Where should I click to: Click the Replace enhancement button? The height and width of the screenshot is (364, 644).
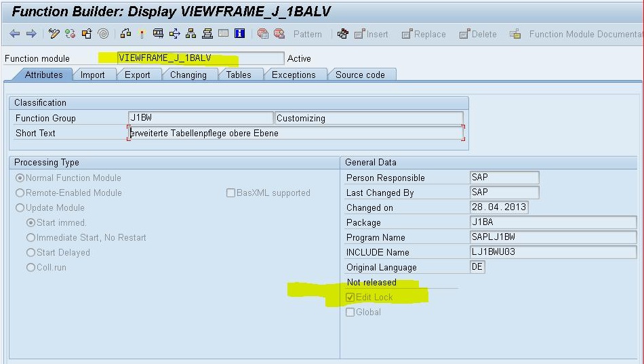point(424,34)
